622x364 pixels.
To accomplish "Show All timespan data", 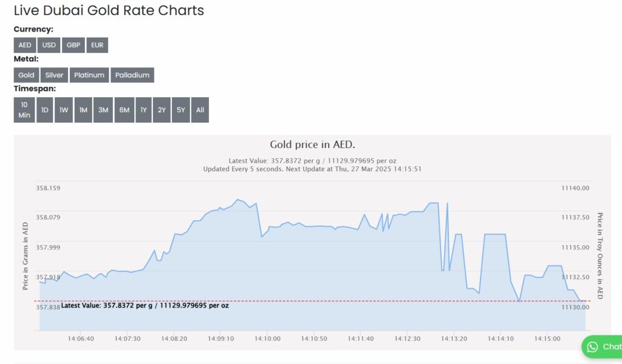I will [200, 110].
